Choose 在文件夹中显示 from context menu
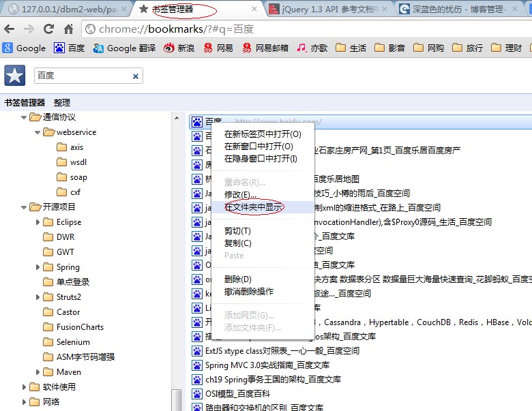The image size is (532, 411). (x=263, y=207)
